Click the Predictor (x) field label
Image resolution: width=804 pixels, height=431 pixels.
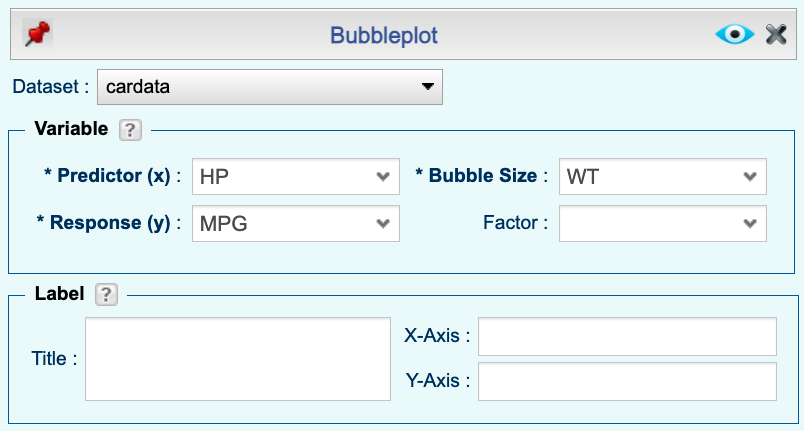click(x=112, y=176)
